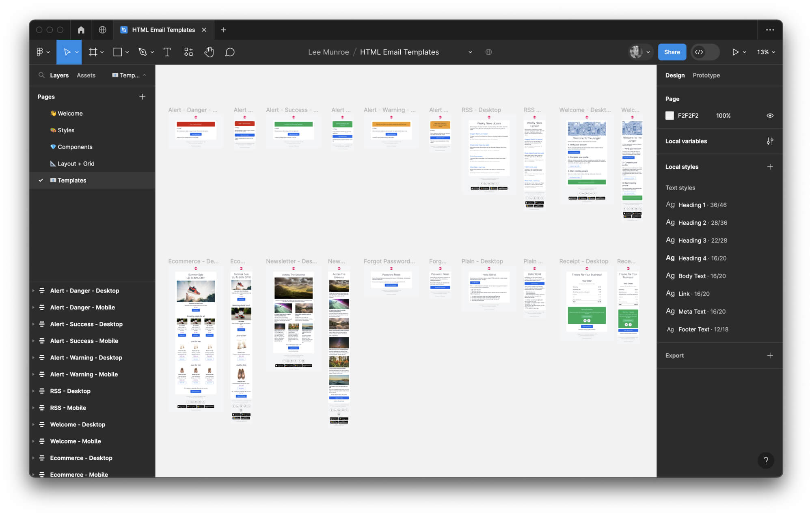Open the Styles page
Viewport: 812px width, 516px height.
[93, 130]
